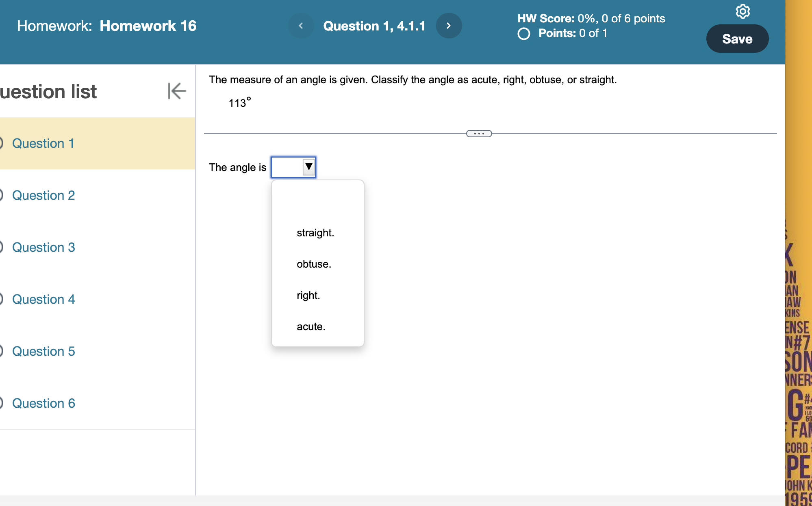Click the Question 2 status circle
Viewport: 812px width, 506px height.
tap(1, 195)
